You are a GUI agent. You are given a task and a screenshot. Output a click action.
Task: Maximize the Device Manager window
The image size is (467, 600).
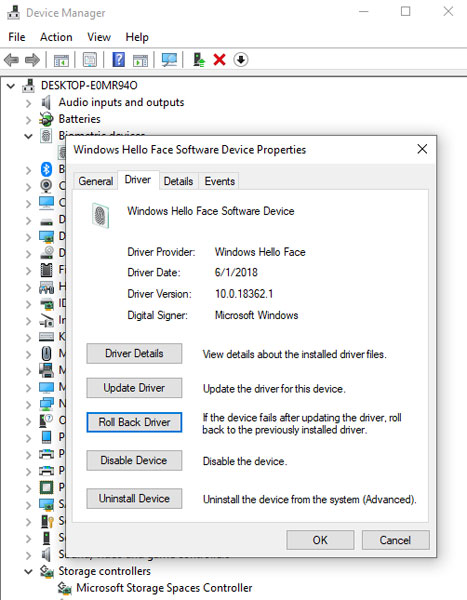[405, 11]
